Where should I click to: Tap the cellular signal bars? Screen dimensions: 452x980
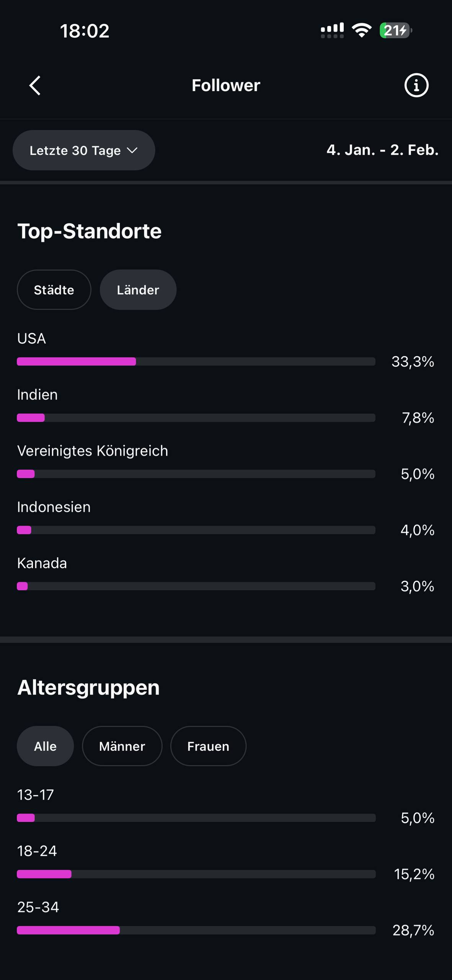tap(332, 30)
